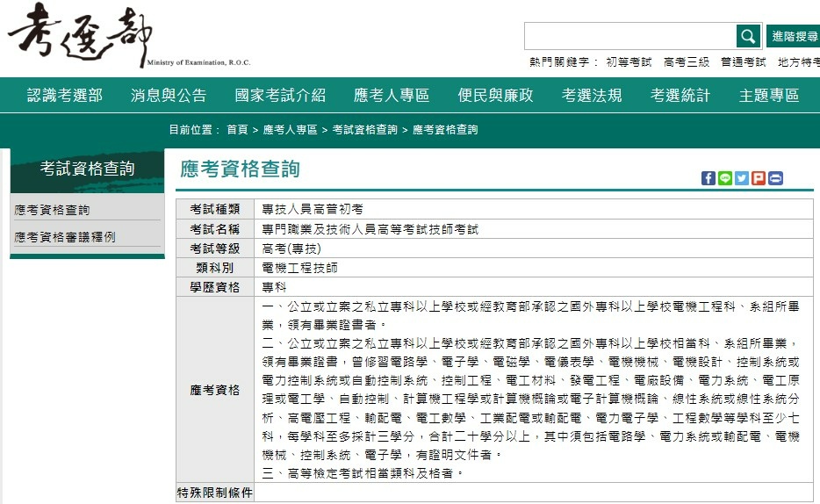Click 應考人專區 breadcrumb link
This screenshot has height=504, width=820.
point(290,130)
